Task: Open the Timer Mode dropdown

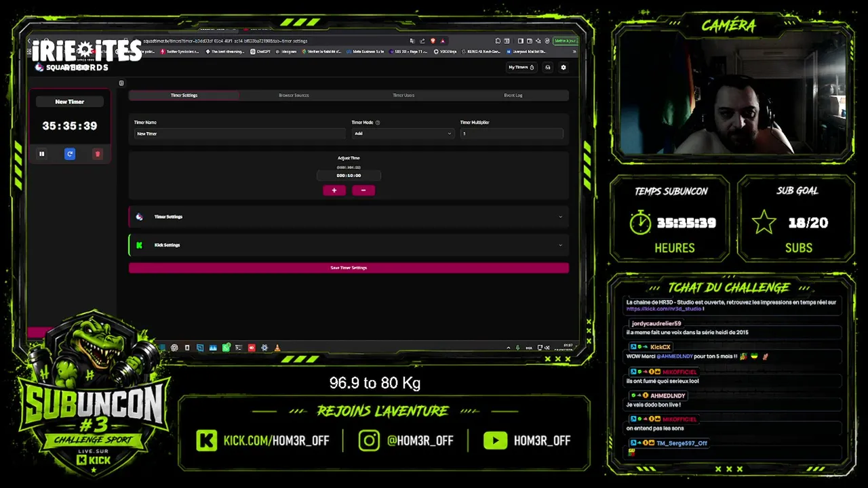Action: point(402,134)
